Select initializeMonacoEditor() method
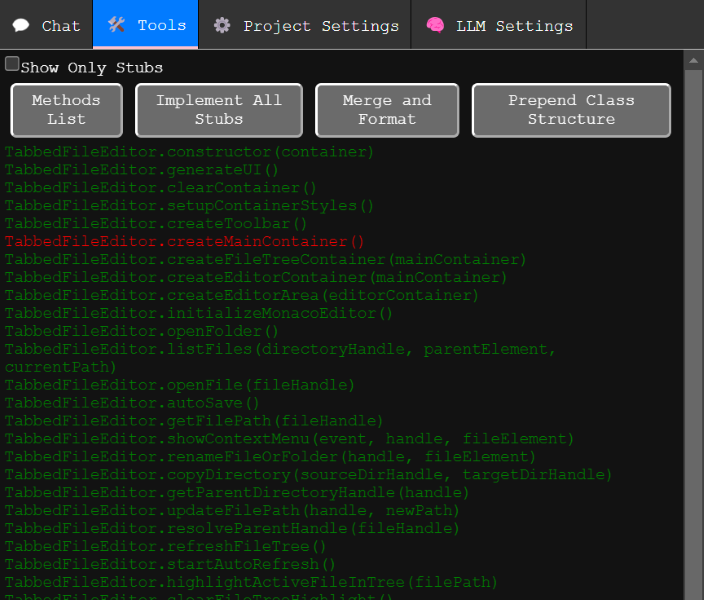 (x=198, y=313)
